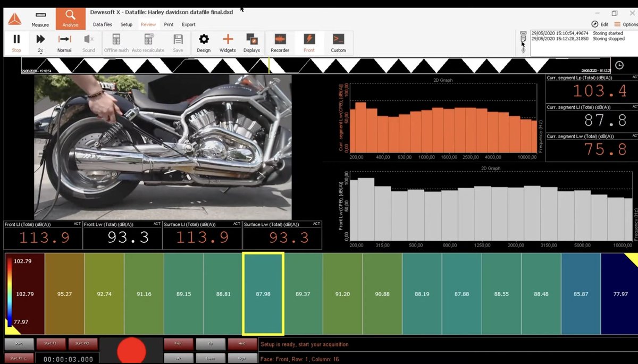
Task: Select the 90.88 segment cell
Action: [x=382, y=294]
